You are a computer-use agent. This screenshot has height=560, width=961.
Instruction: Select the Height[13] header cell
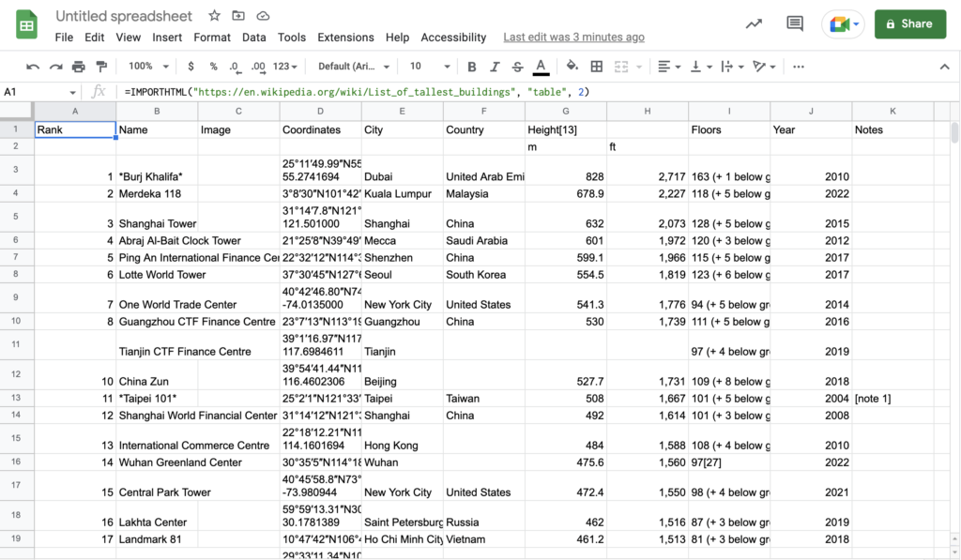tap(566, 129)
